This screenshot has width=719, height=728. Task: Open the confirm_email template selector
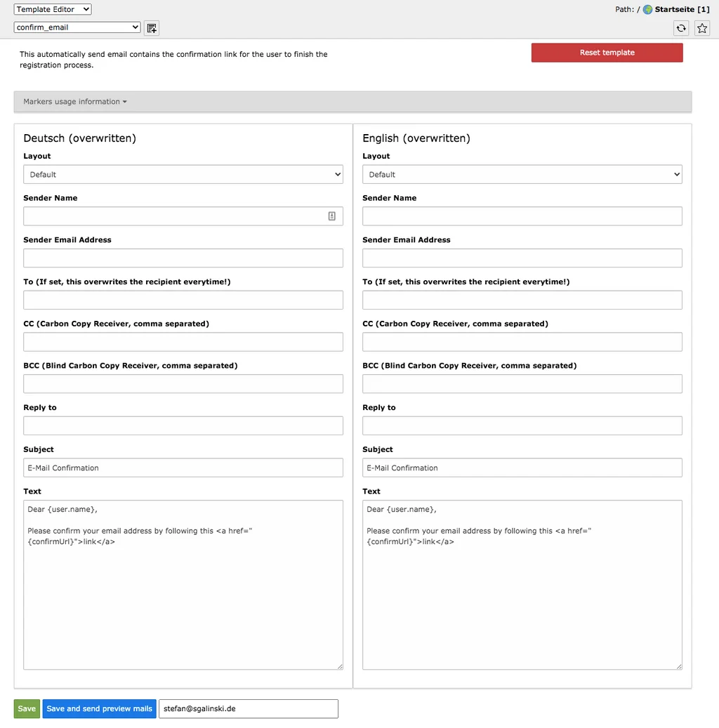pos(77,27)
